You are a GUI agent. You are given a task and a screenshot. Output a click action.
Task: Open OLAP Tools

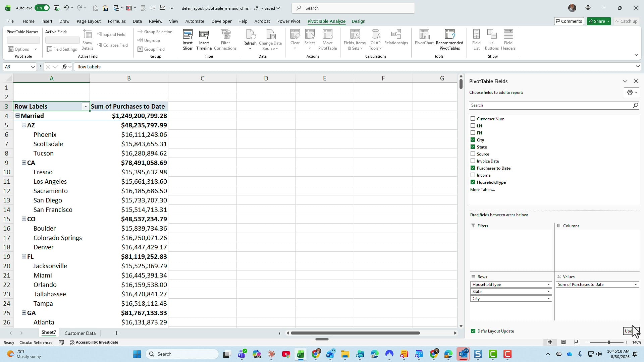click(x=376, y=40)
